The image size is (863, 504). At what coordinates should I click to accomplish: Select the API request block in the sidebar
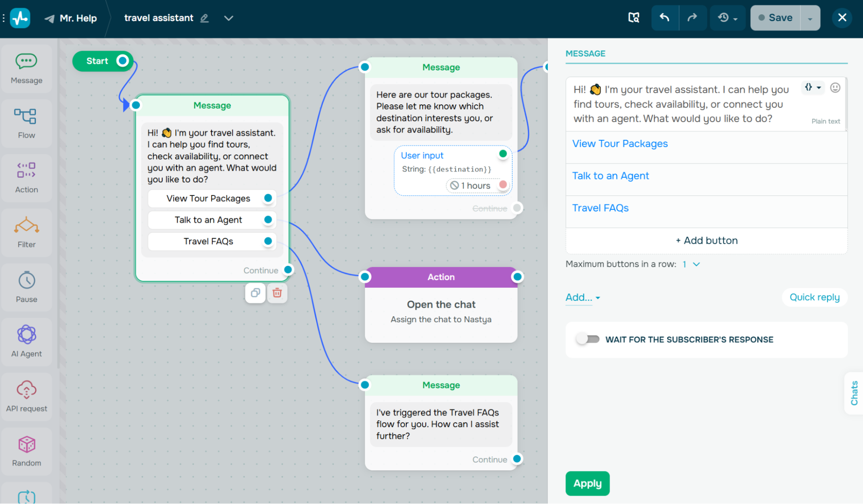click(26, 397)
